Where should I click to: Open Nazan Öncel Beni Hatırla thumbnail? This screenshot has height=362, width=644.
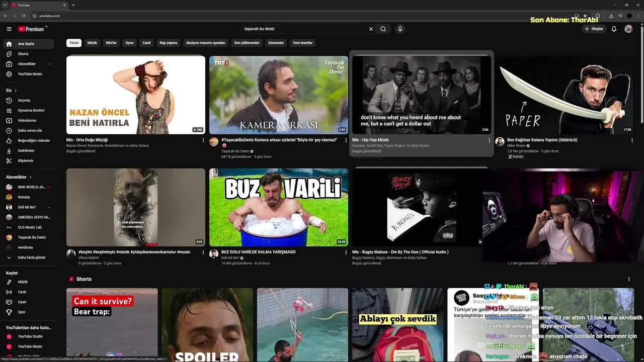136,95
